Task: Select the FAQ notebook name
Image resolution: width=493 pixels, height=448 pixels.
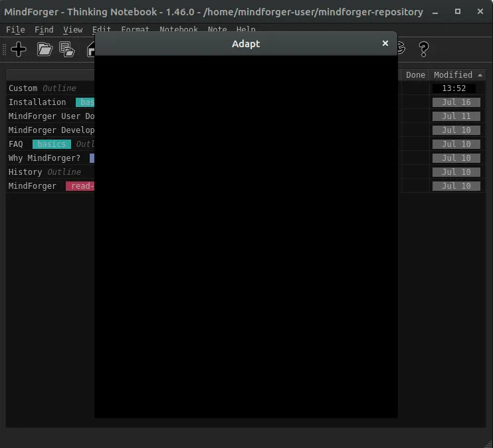Action: tap(16, 144)
